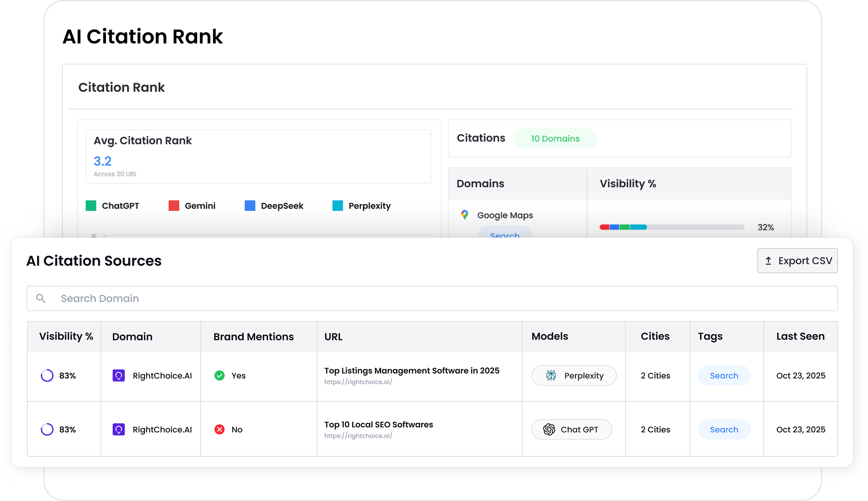
Task: Click the Perplexity model icon
Action: coord(551,376)
